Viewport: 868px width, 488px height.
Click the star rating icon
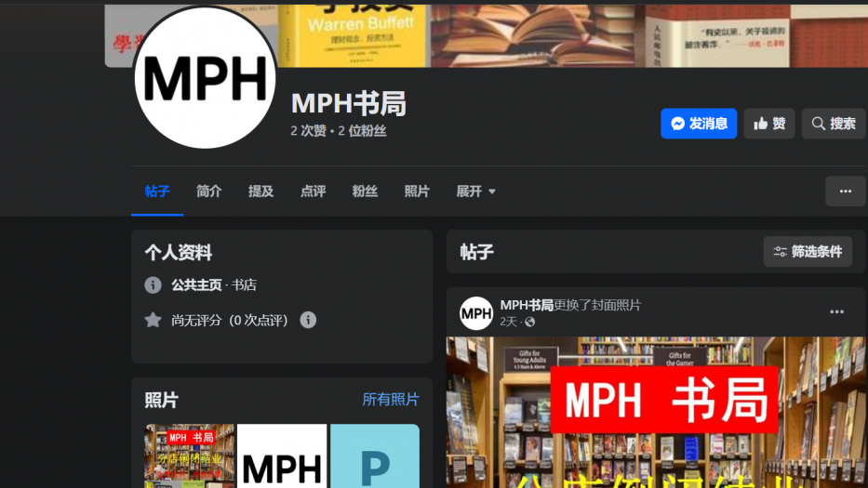click(x=153, y=320)
